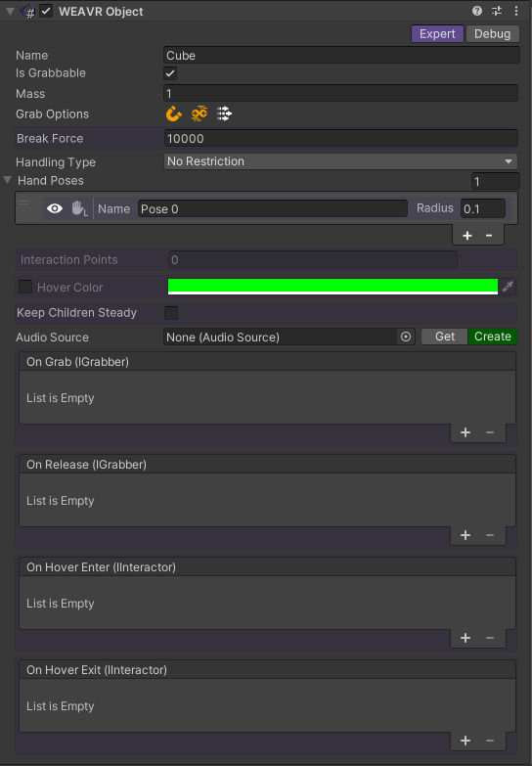Collapse the Hand Poses list
Image resolution: width=532 pixels, height=766 pixels.
click(7, 180)
